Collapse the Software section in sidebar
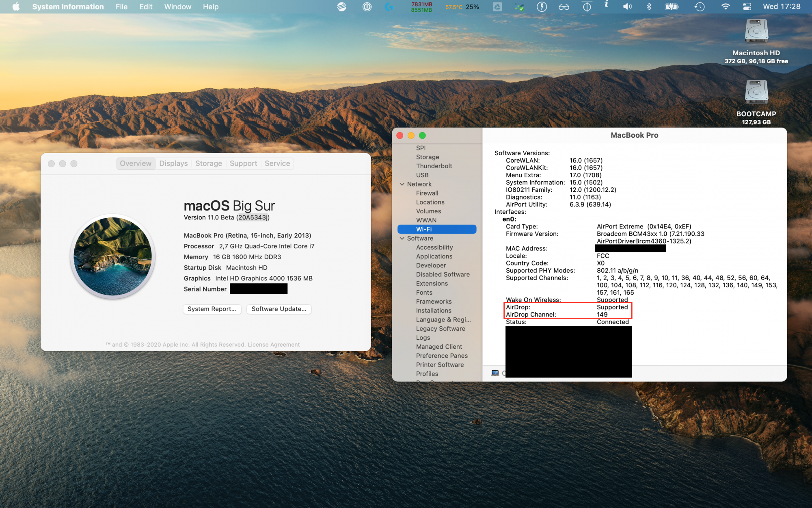 402,238
